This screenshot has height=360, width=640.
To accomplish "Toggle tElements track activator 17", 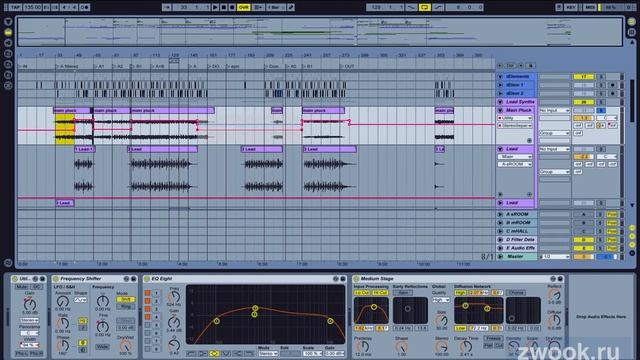I will tap(584, 77).
